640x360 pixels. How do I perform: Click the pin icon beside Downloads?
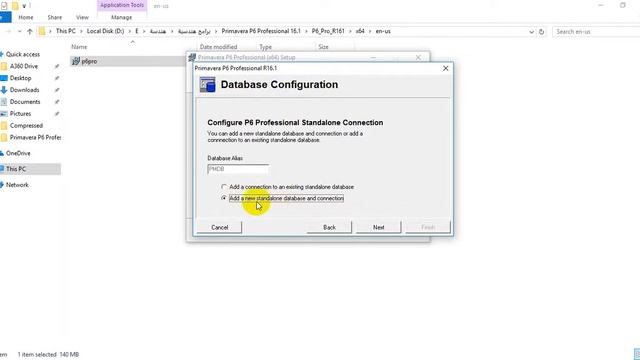(x=57, y=90)
